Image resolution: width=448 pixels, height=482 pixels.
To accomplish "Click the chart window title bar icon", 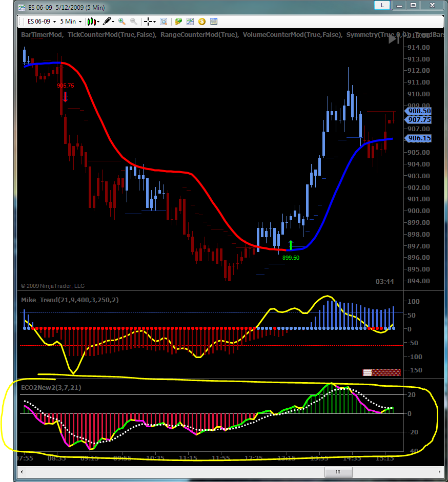I will (22, 7).
